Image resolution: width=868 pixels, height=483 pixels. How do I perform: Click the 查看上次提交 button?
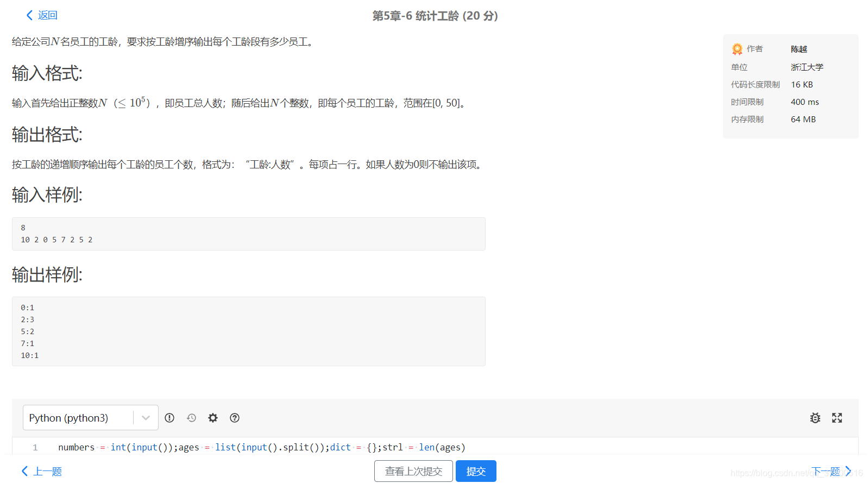pos(413,471)
